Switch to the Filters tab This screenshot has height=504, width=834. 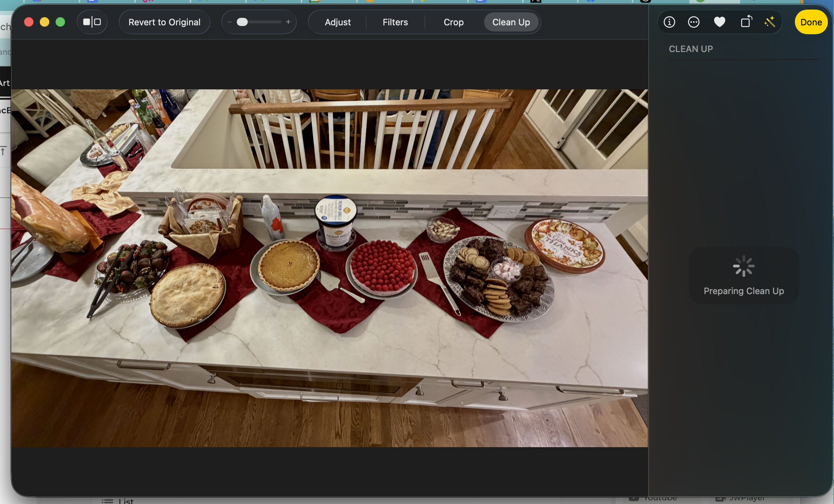[395, 22]
